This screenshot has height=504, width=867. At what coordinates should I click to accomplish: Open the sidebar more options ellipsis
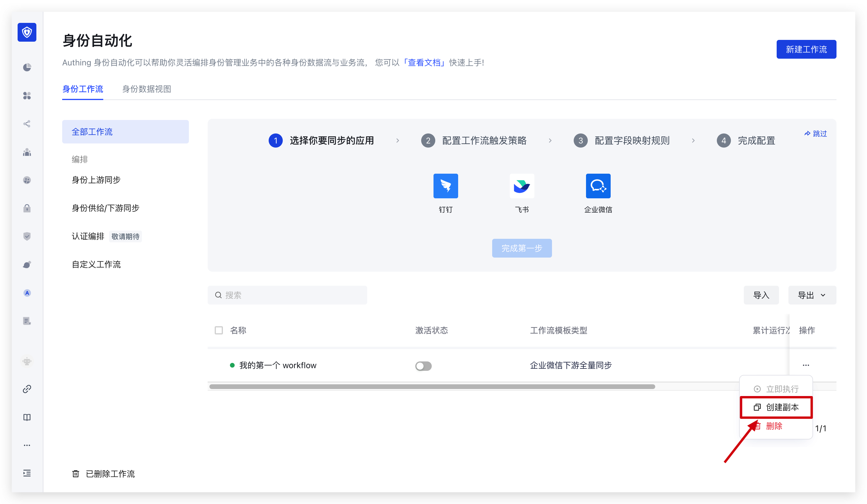click(x=27, y=445)
